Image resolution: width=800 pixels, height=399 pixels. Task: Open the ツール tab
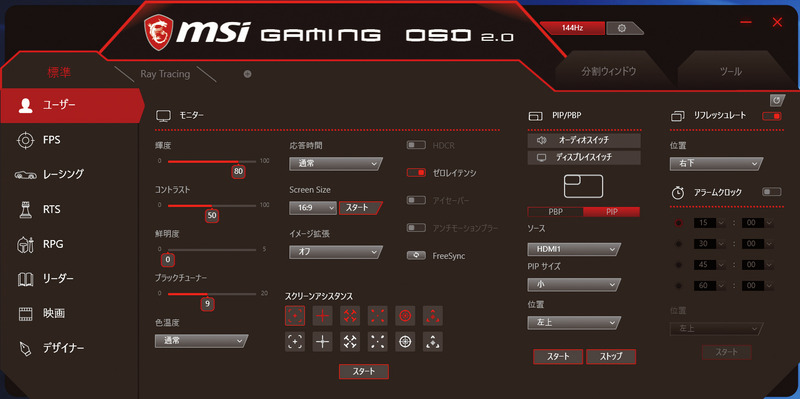click(x=731, y=71)
